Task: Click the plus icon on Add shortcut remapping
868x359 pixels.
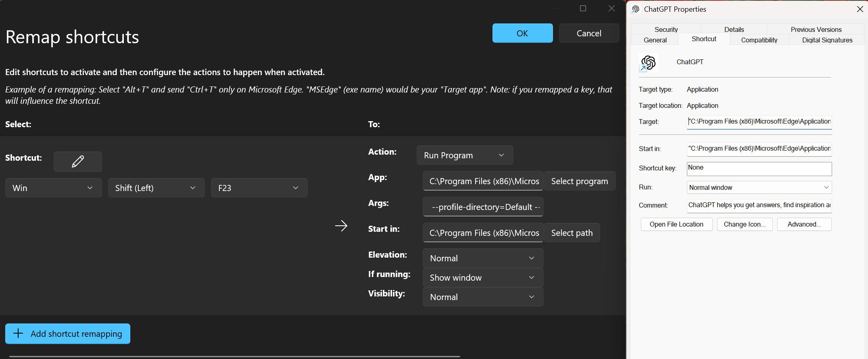Action: point(18,333)
